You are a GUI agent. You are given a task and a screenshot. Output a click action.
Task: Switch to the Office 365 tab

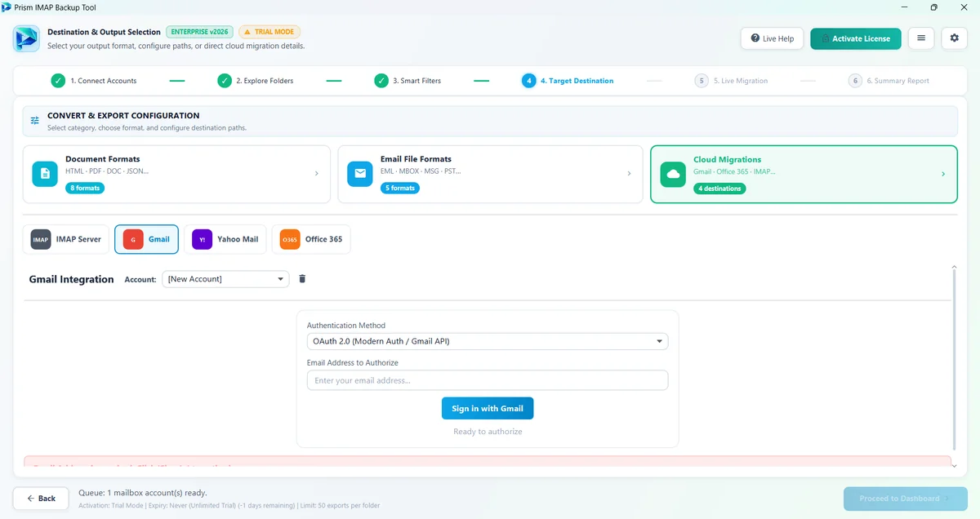(311, 240)
